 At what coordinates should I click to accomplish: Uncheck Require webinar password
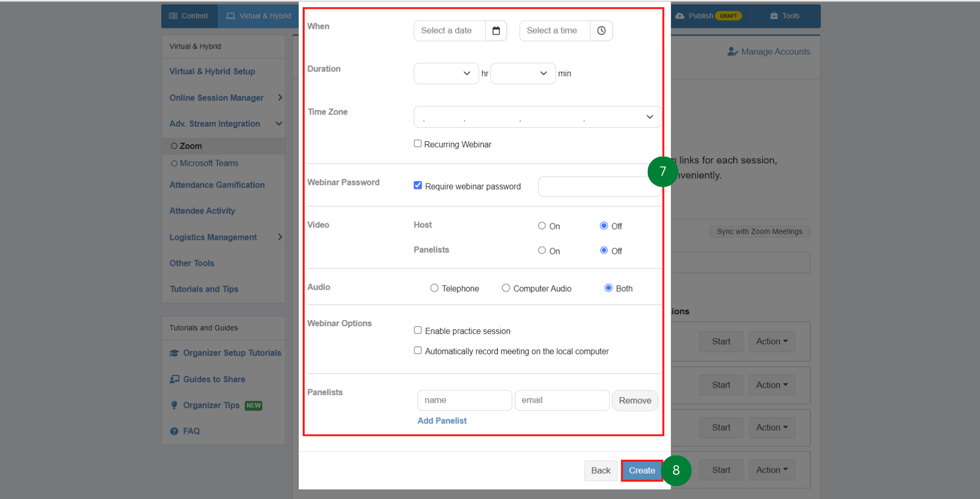click(418, 185)
